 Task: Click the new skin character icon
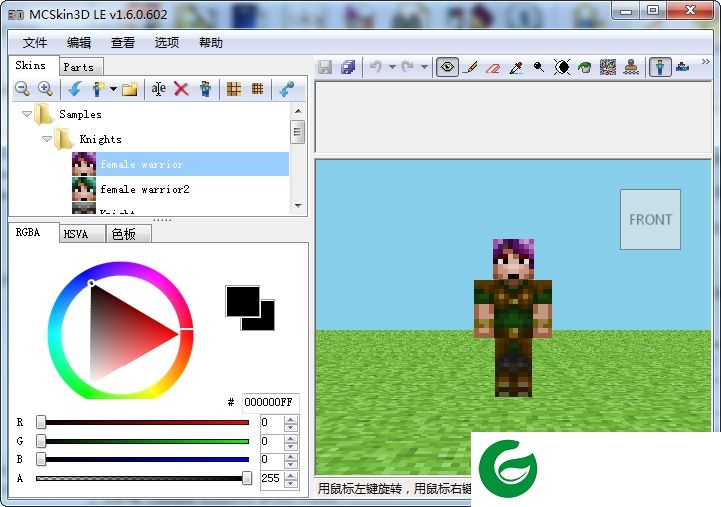pyautogui.click(x=97, y=88)
